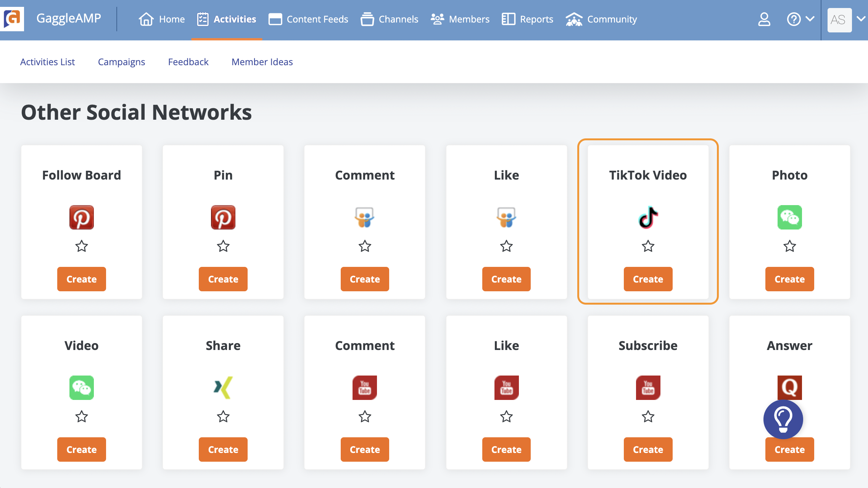The width and height of the screenshot is (868, 488).
Task: Click the WeChat icon on Video card
Action: point(82,388)
